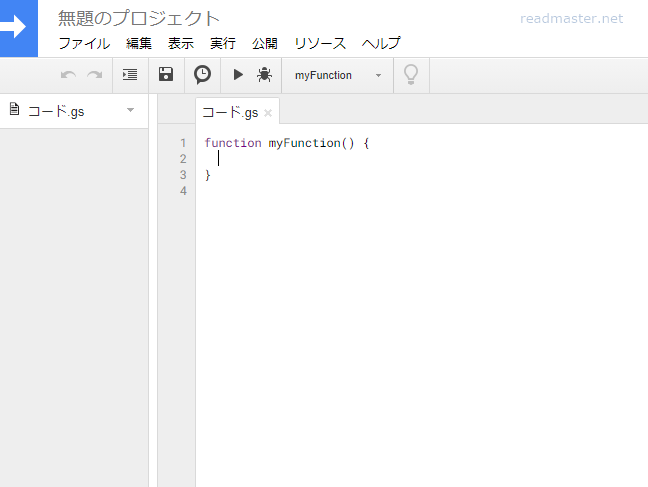648x487 pixels.
Task: Save the project with floppy disk icon
Action: 166,75
